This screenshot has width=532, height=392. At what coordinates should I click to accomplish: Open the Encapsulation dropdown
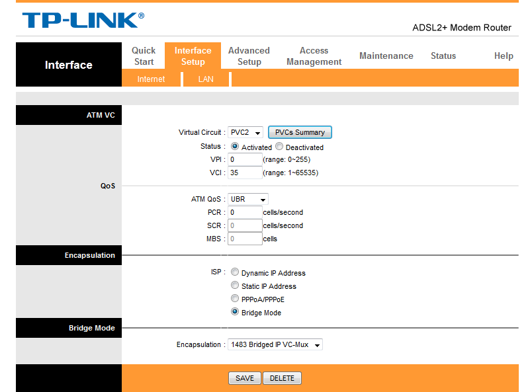click(x=275, y=344)
